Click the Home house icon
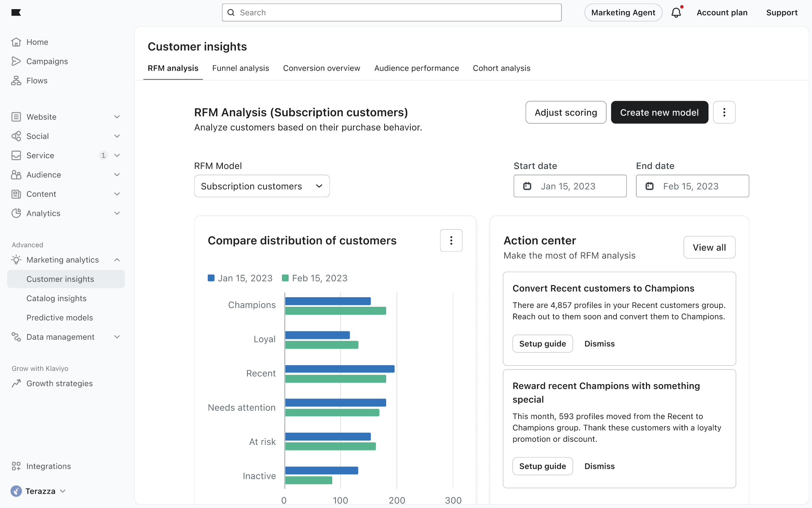The width and height of the screenshot is (812, 508). pos(16,42)
